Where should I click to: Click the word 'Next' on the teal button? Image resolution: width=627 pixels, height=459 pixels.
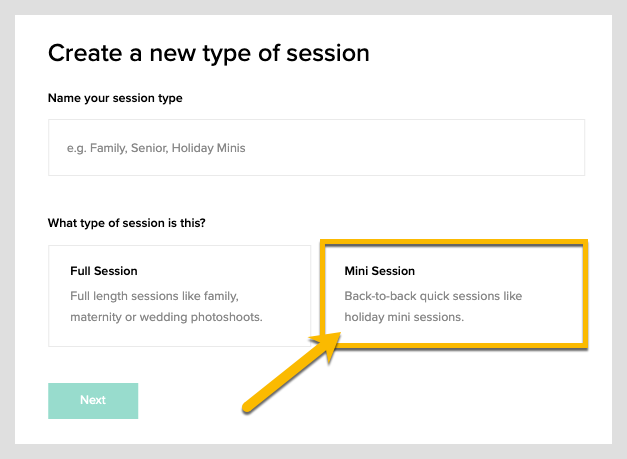point(93,400)
